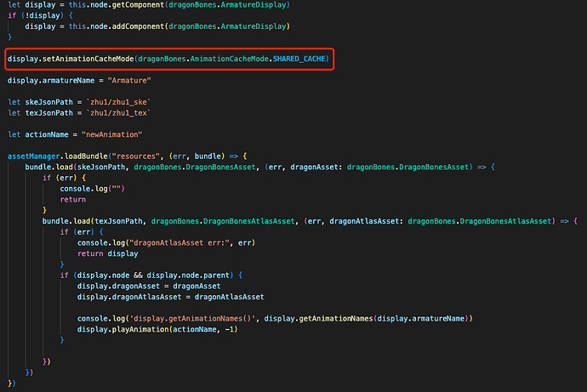Click the 'display.playAnimation(actionName, -1)' line
Screen dimensions: 587x392
coord(157,330)
